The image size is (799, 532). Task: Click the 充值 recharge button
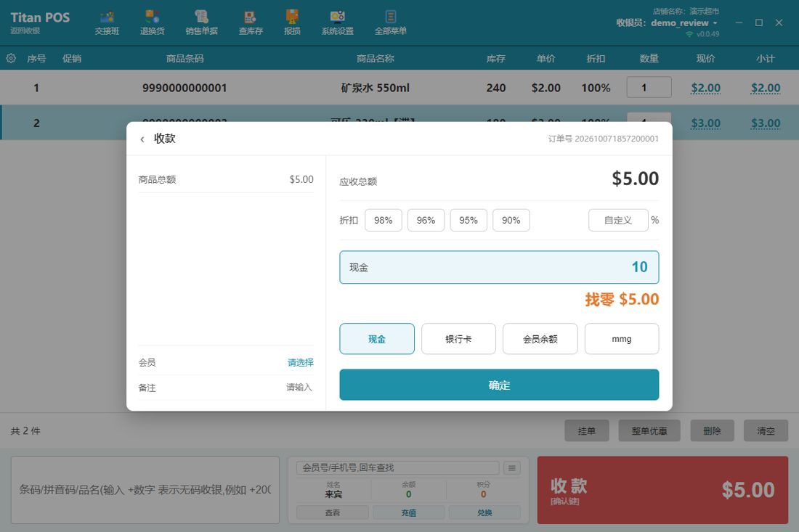coord(409,512)
